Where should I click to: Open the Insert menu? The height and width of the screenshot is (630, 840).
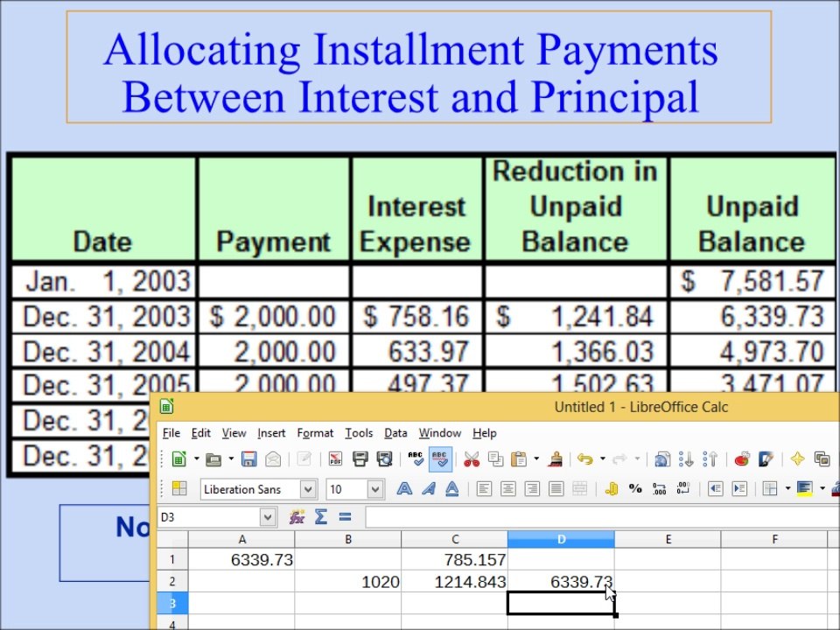pyautogui.click(x=271, y=433)
